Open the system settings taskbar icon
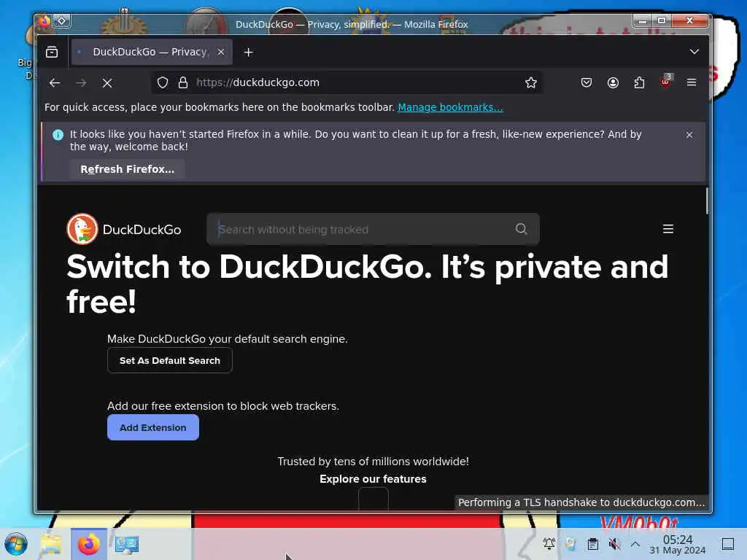The image size is (747, 560). (126, 544)
